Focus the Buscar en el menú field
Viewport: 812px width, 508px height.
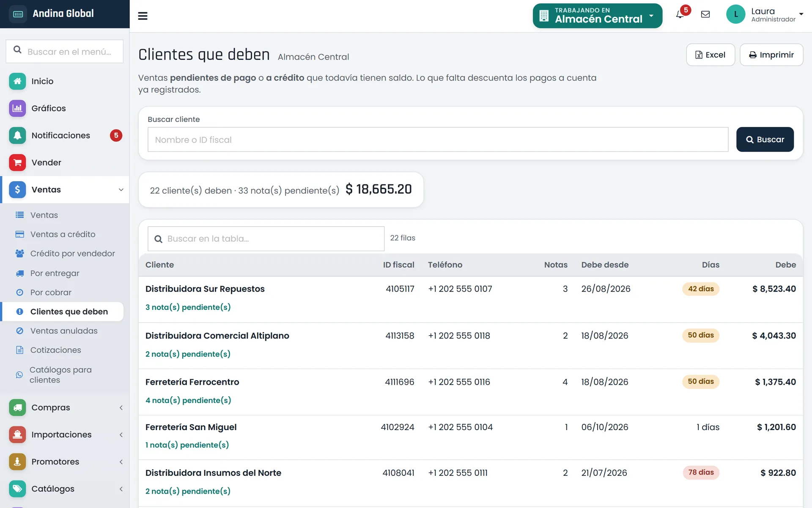(65, 51)
